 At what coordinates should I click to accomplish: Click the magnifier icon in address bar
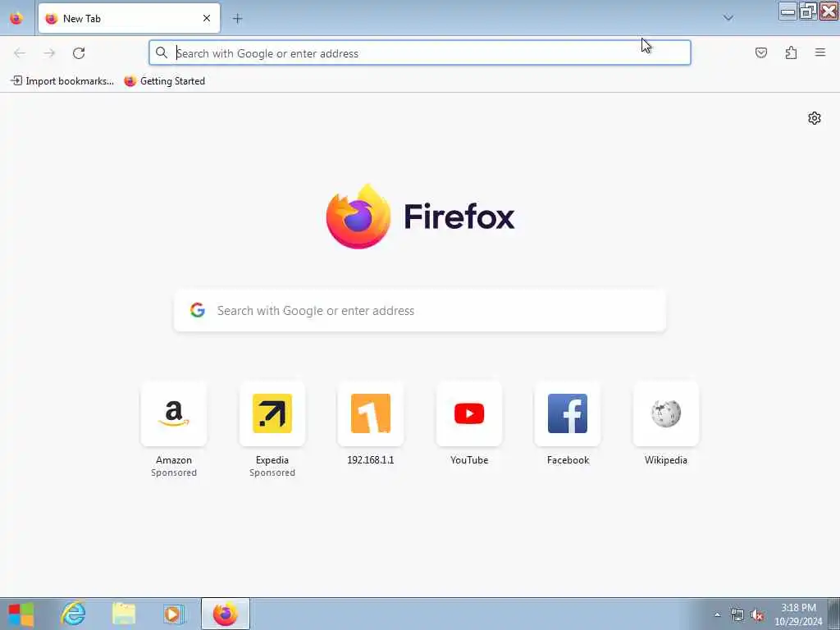point(162,52)
